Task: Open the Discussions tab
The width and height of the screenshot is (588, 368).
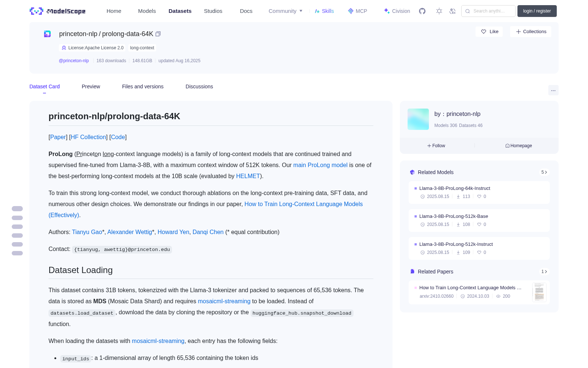Action: (199, 86)
